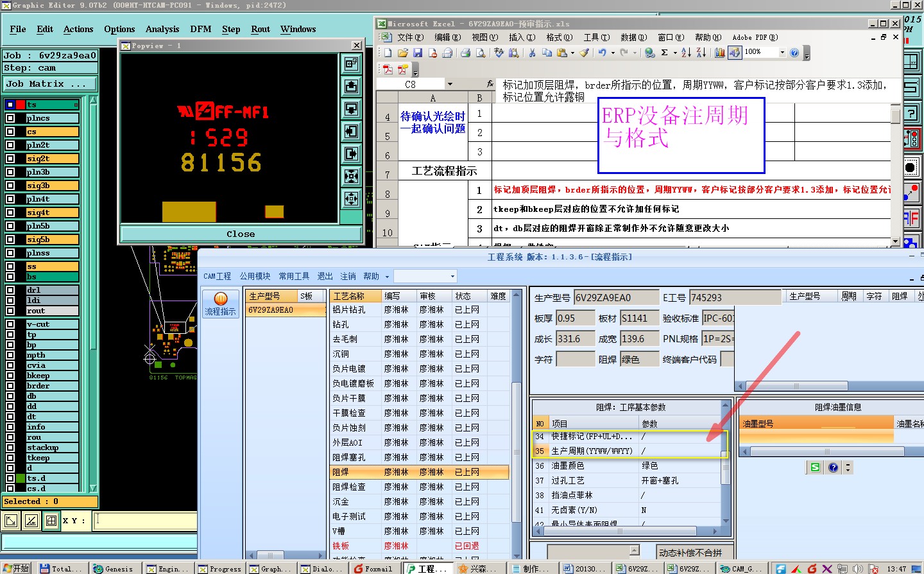Open Graphic Editor Rout menu
The height and width of the screenshot is (574, 924).
pyautogui.click(x=261, y=30)
